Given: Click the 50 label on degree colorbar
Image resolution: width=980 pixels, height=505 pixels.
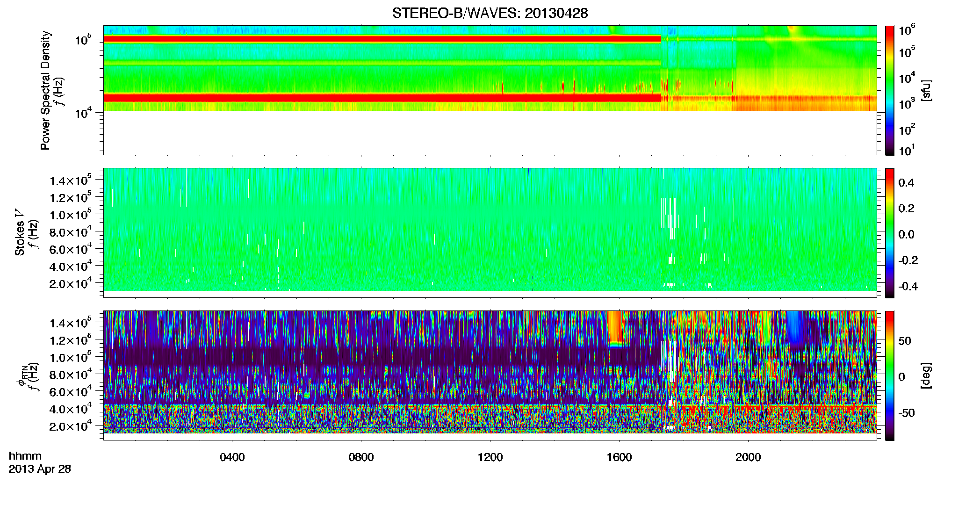Looking at the screenshot, I should [905, 341].
